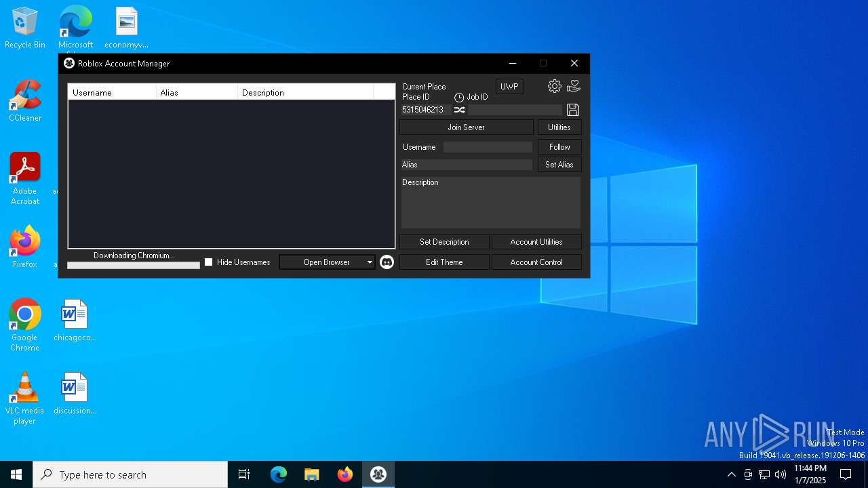Click the Open Browser button
Screen dimensions: 868x488
[x=327, y=262]
